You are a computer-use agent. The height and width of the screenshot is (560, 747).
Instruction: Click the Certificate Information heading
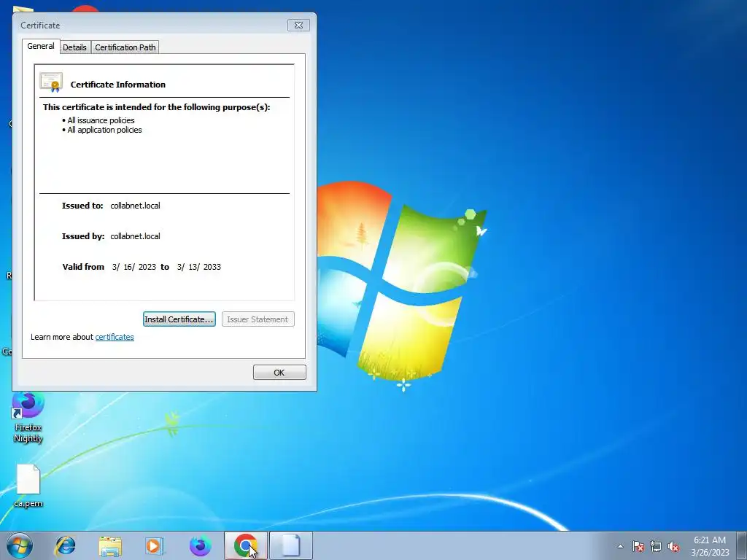point(118,85)
